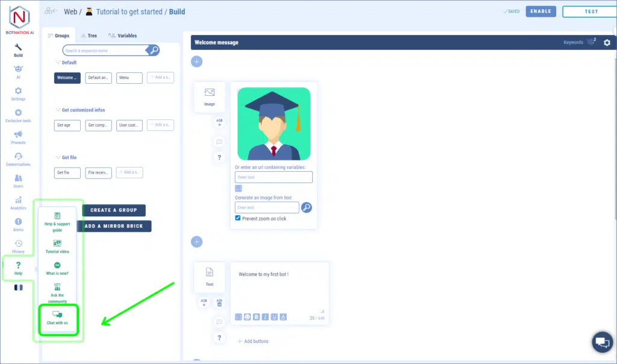Collapse the Get customized infos group

(x=58, y=110)
